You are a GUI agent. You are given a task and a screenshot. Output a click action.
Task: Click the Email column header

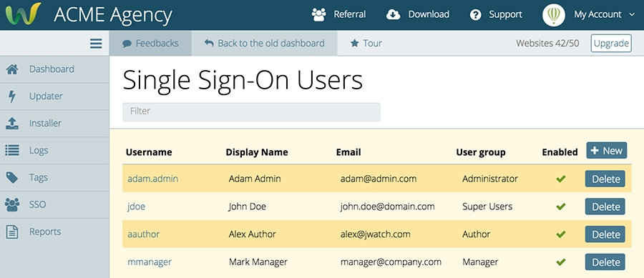[348, 152]
